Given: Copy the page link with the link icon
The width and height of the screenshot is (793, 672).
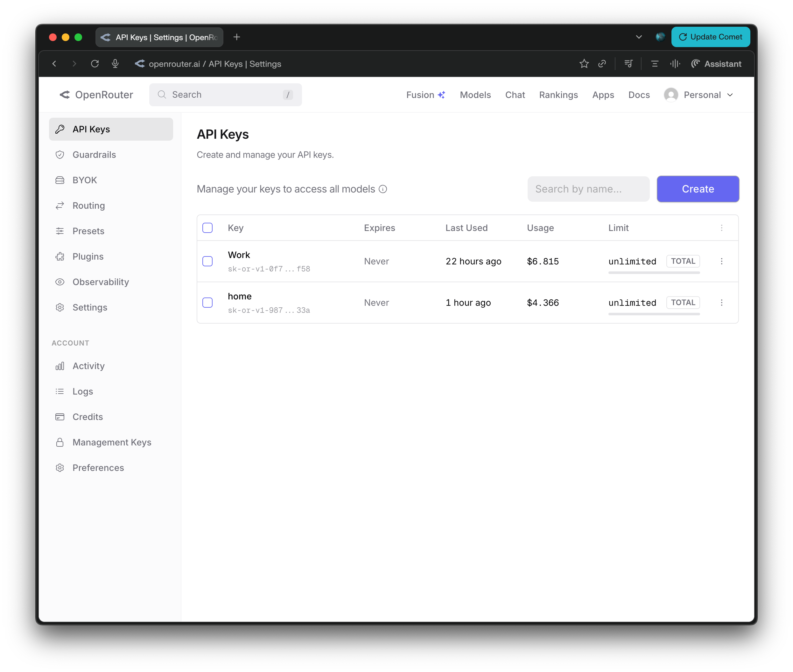Looking at the screenshot, I should tap(602, 64).
